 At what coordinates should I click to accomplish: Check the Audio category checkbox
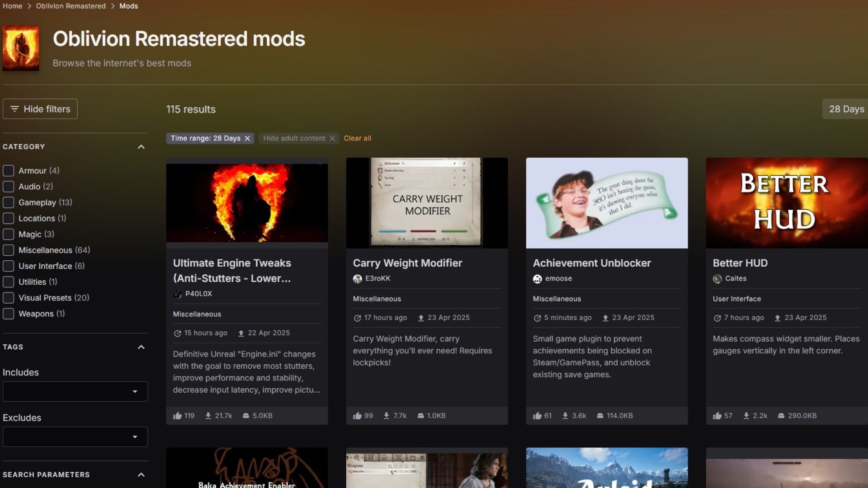click(8, 187)
